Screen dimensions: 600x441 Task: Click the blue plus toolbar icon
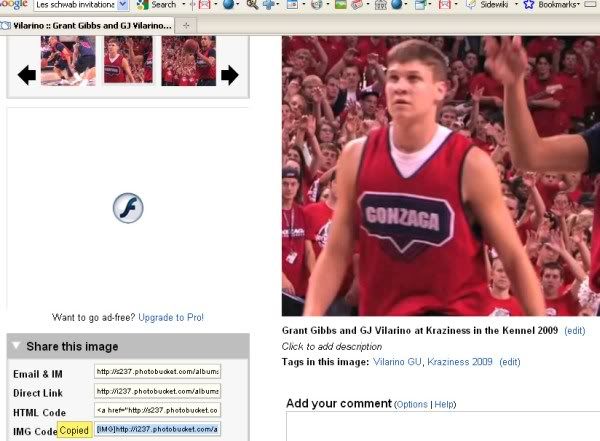tap(268, 5)
